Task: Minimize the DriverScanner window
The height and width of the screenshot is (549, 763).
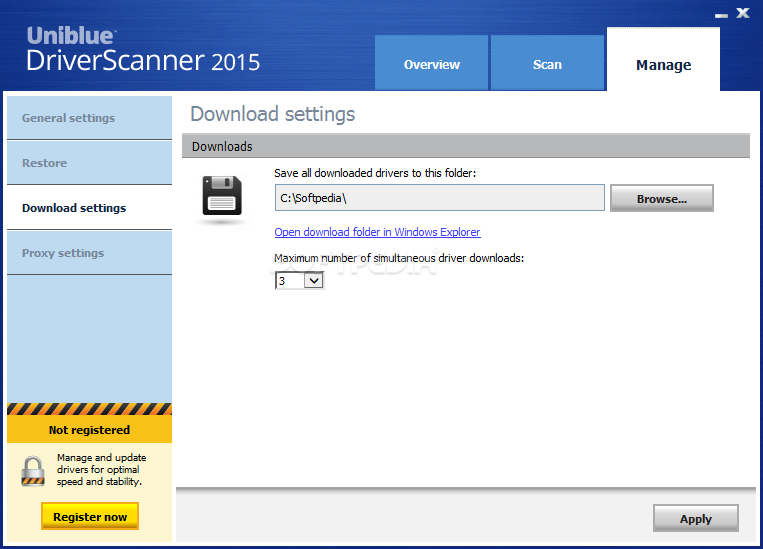Action: coord(721,15)
